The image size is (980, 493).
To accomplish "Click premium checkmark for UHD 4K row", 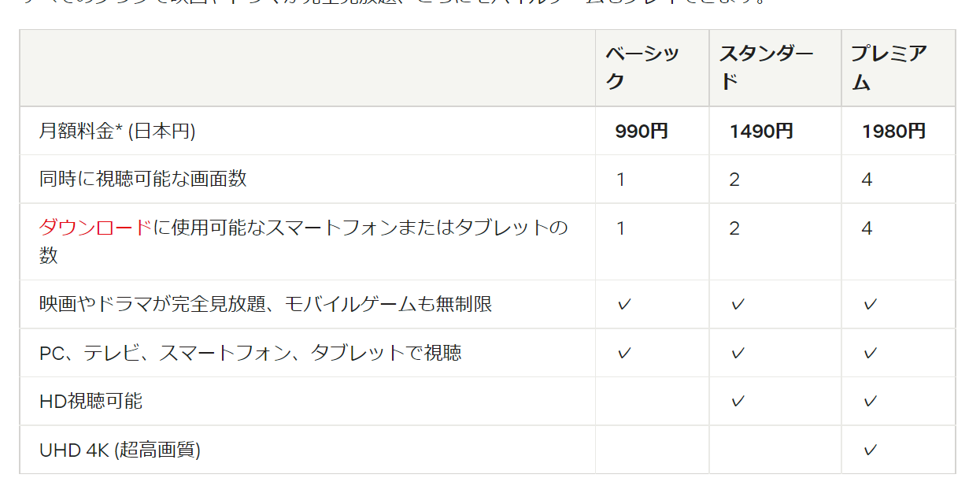I will (870, 450).
